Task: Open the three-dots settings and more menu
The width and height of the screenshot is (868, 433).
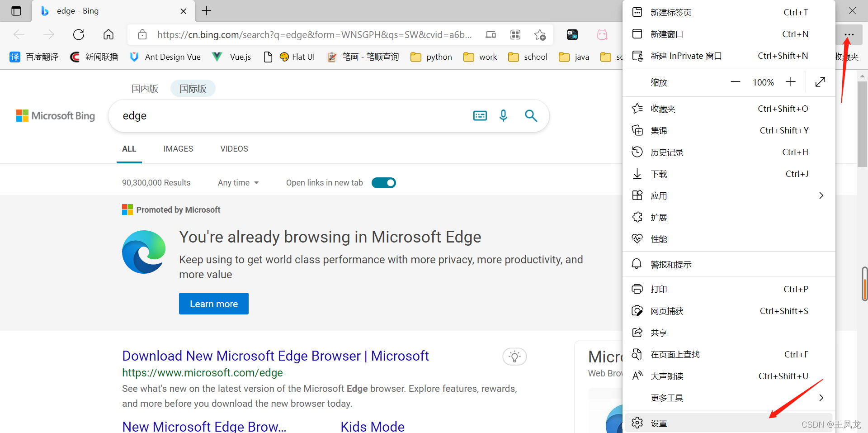Action: tap(849, 34)
